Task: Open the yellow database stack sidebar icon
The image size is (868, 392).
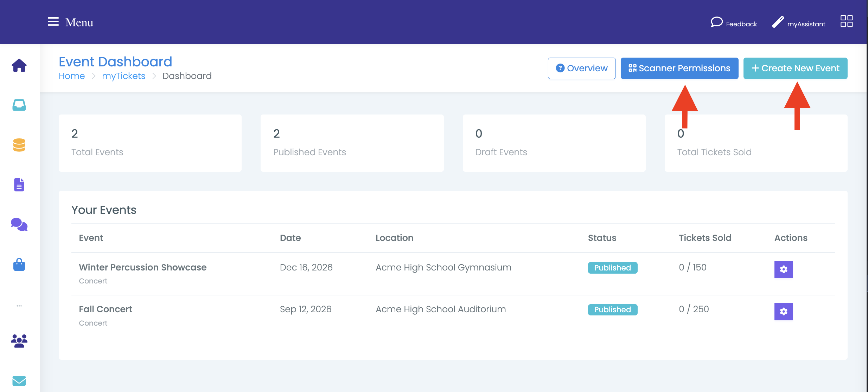Action: click(x=19, y=145)
